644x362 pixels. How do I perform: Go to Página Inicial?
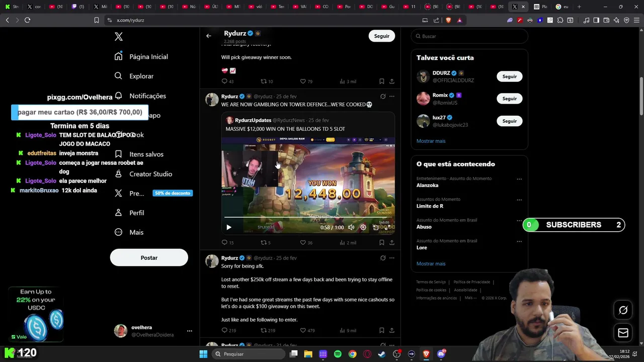tap(141, 56)
